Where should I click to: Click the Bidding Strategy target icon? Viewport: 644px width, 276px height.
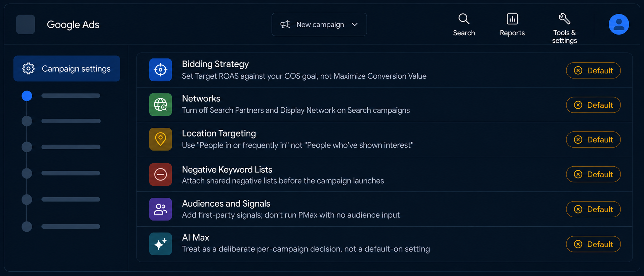160,70
